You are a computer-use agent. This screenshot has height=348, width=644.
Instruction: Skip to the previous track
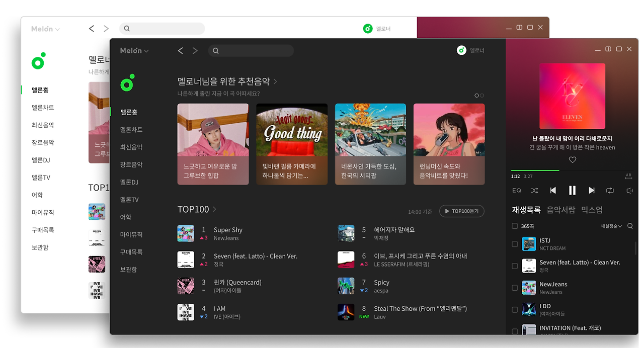click(x=553, y=191)
